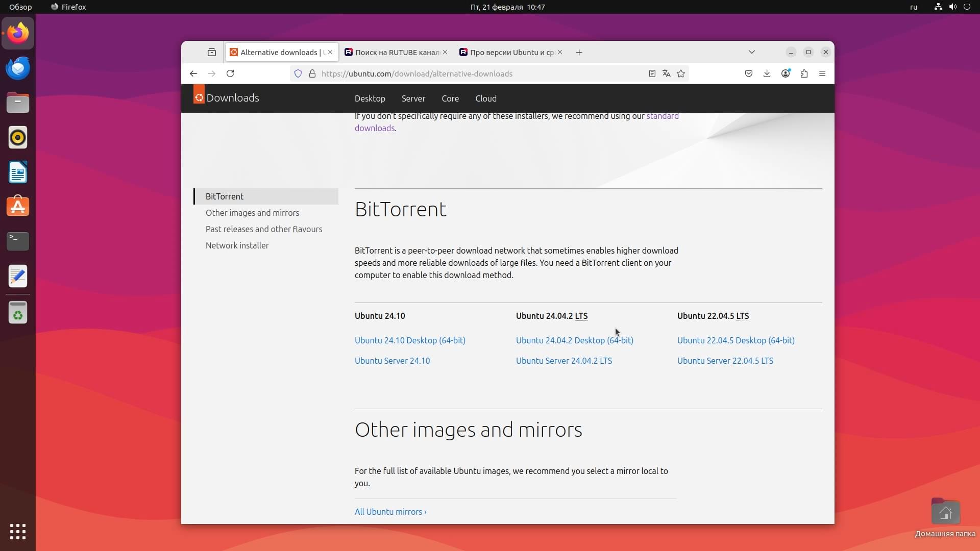
Task: Click the forward navigation arrow
Action: [212, 73]
